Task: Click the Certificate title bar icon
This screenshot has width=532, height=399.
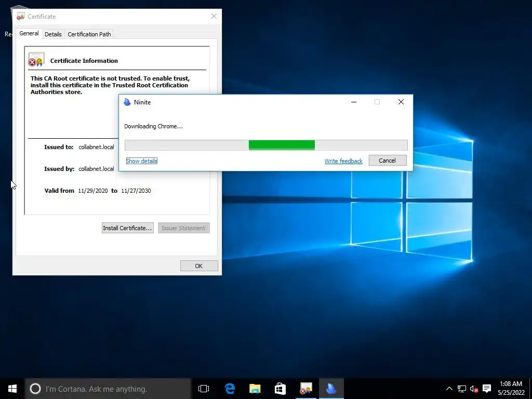Action: [21, 16]
